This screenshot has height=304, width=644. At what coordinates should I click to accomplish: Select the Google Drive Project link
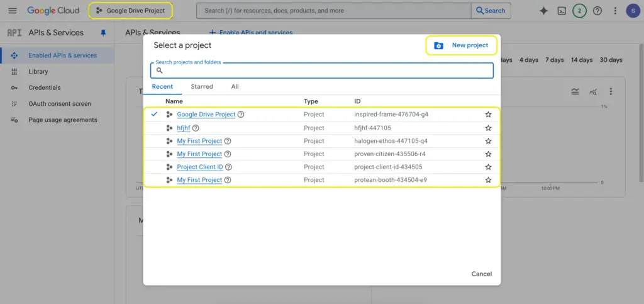(206, 115)
